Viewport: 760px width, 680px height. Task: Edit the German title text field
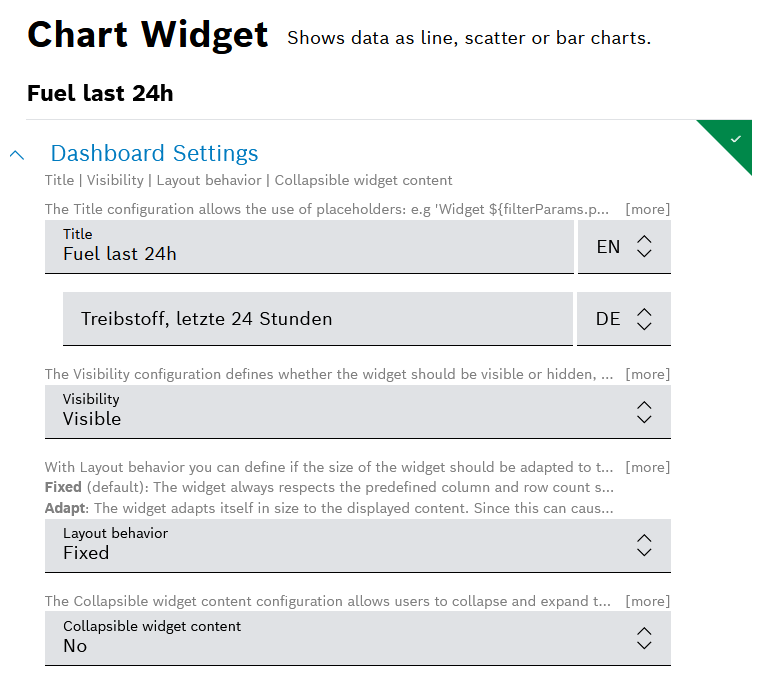point(317,319)
